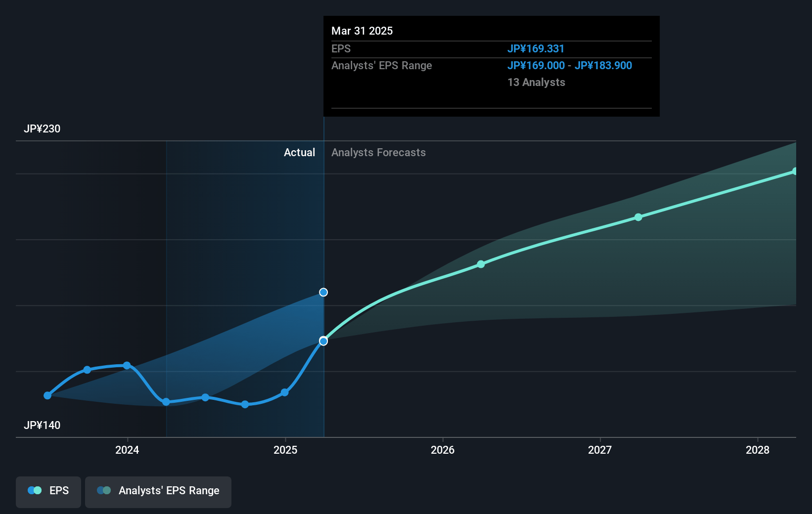Click the JP¥183.900 upper range value
This screenshot has width=812, height=514.
pyautogui.click(x=603, y=66)
